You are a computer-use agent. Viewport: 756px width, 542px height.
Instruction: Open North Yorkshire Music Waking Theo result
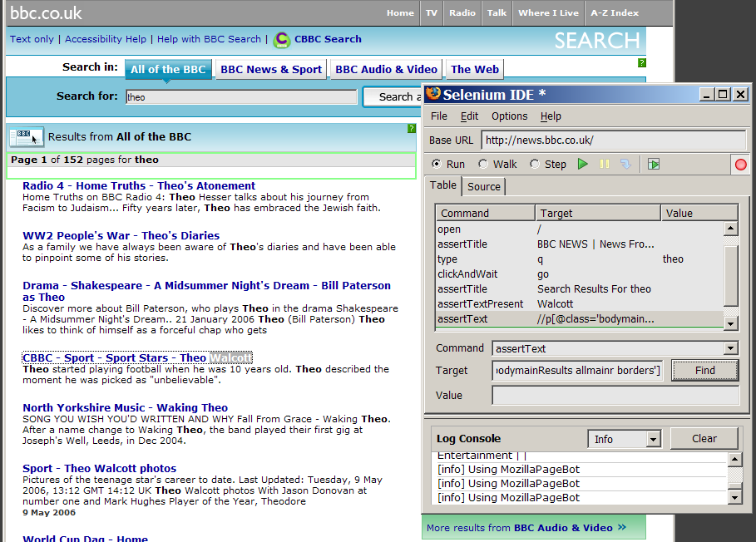pos(126,407)
